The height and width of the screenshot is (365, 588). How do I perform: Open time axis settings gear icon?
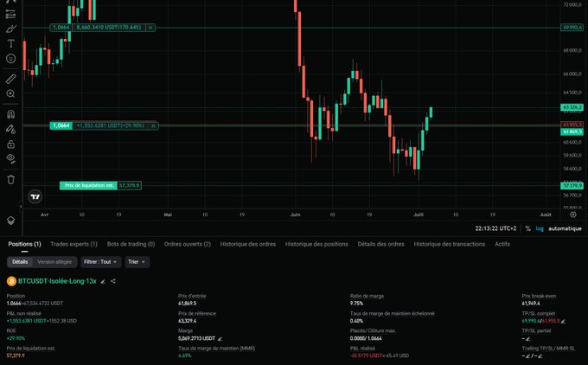click(x=573, y=215)
